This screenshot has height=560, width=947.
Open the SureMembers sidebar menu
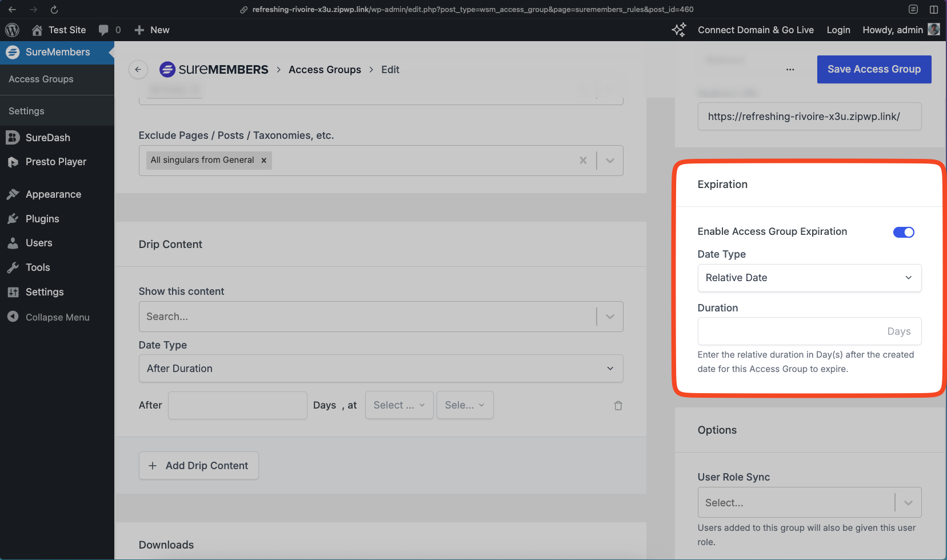57,52
